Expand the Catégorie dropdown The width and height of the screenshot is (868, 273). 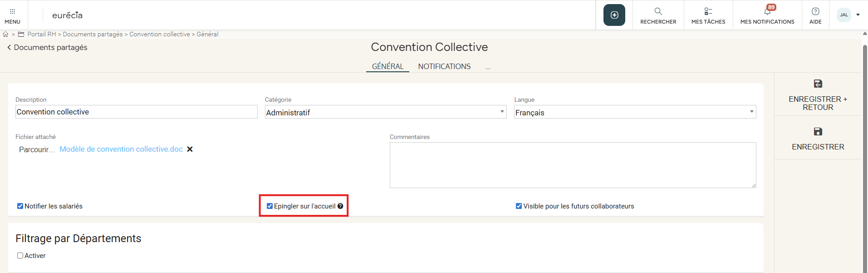point(502,112)
